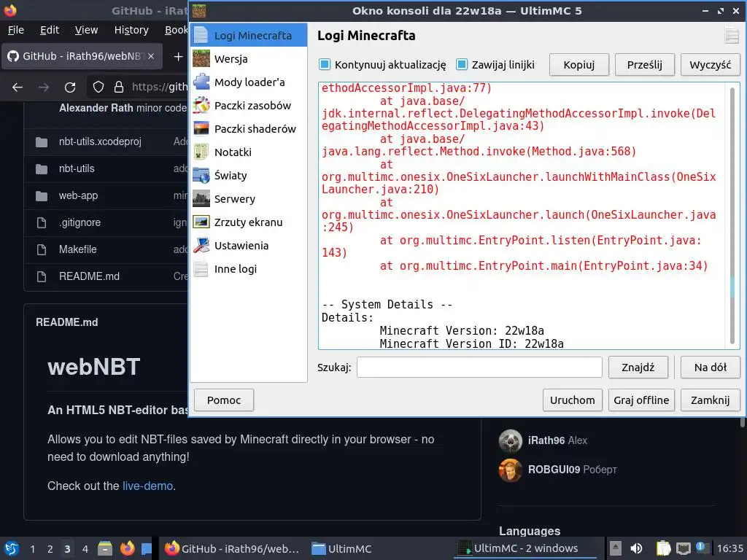Click the taskbar start menu icon
This screenshot has height=560, width=747.
click(11, 548)
